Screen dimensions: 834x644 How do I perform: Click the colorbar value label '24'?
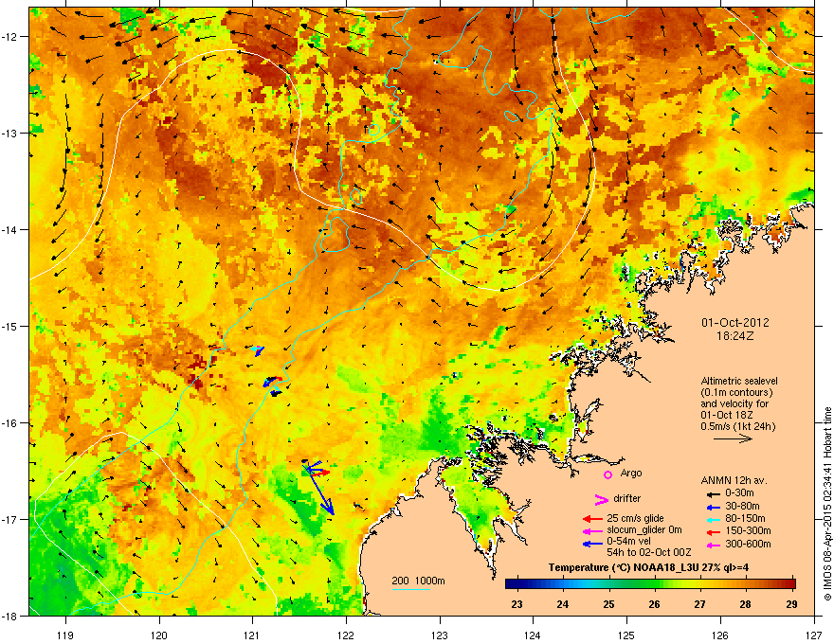tap(562, 604)
